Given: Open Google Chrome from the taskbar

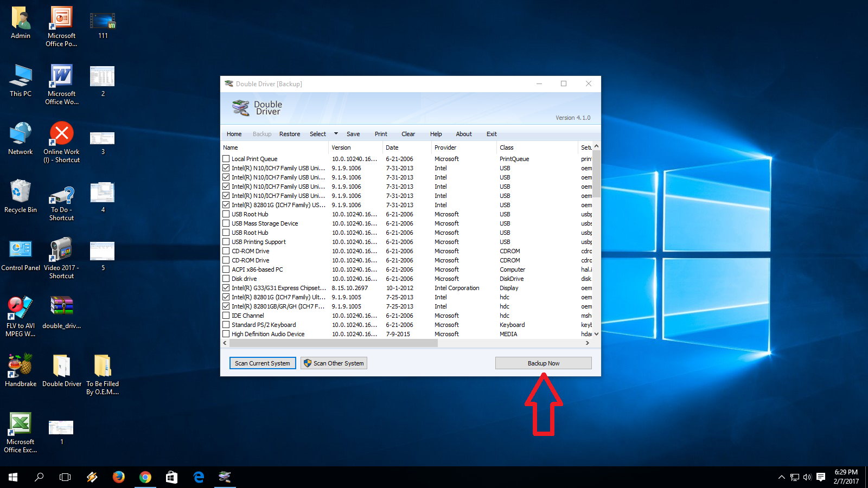Looking at the screenshot, I should [x=145, y=477].
